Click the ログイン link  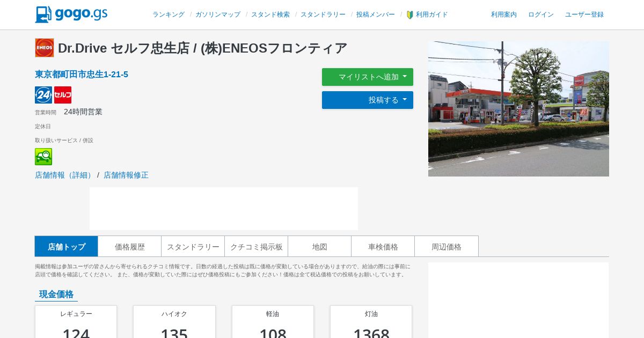tap(541, 14)
